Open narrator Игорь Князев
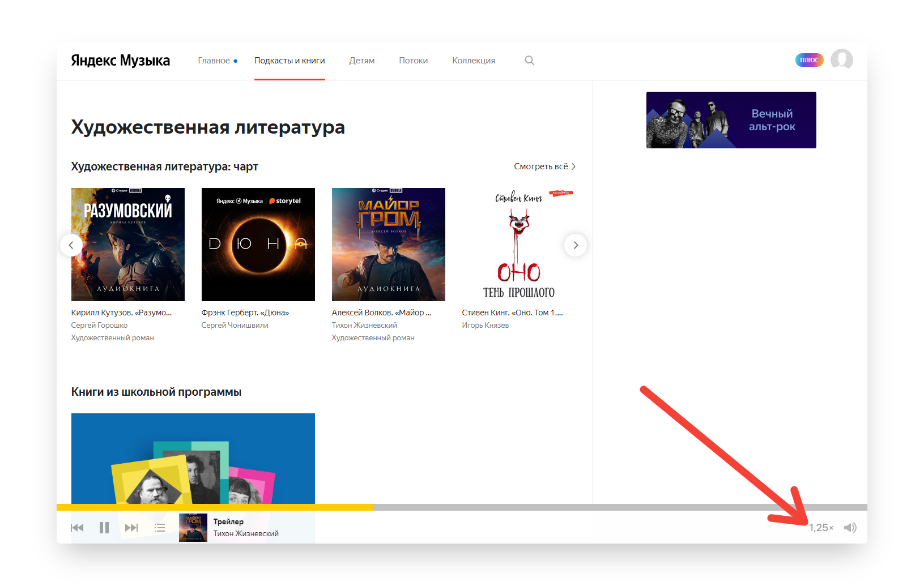Image resolution: width=924 pixels, height=586 pixels. pos(485,325)
